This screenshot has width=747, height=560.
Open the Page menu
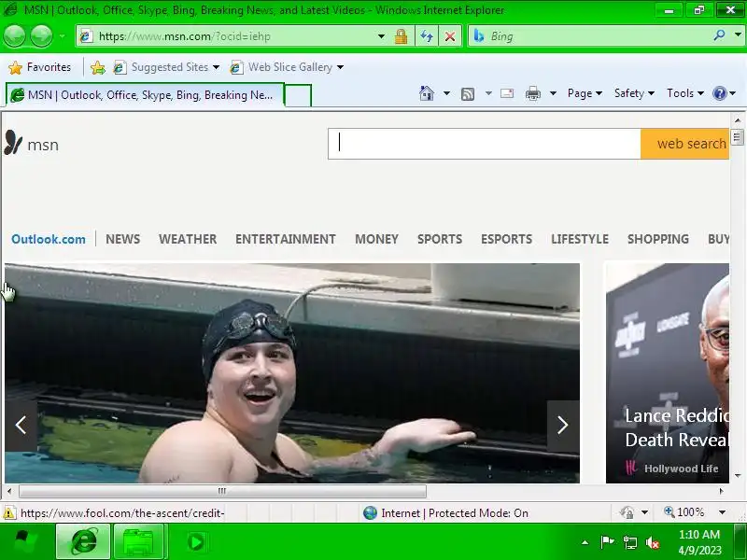[585, 93]
